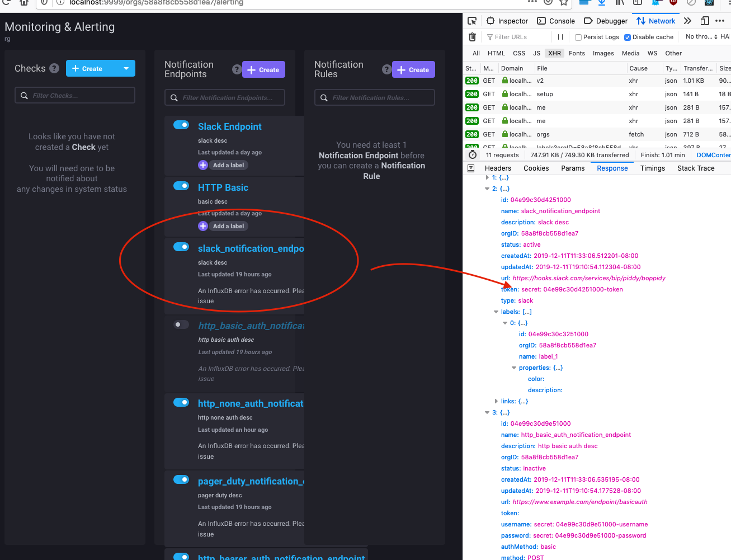The width and height of the screenshot is (731, 560).
Task: Clear network requests with the trash icon
Action: (472, 36)
